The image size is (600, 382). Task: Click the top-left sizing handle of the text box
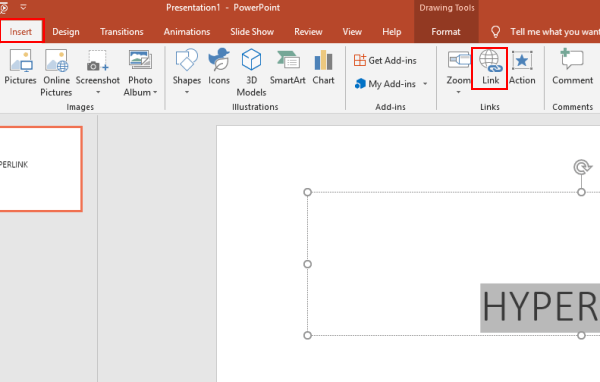308,192
